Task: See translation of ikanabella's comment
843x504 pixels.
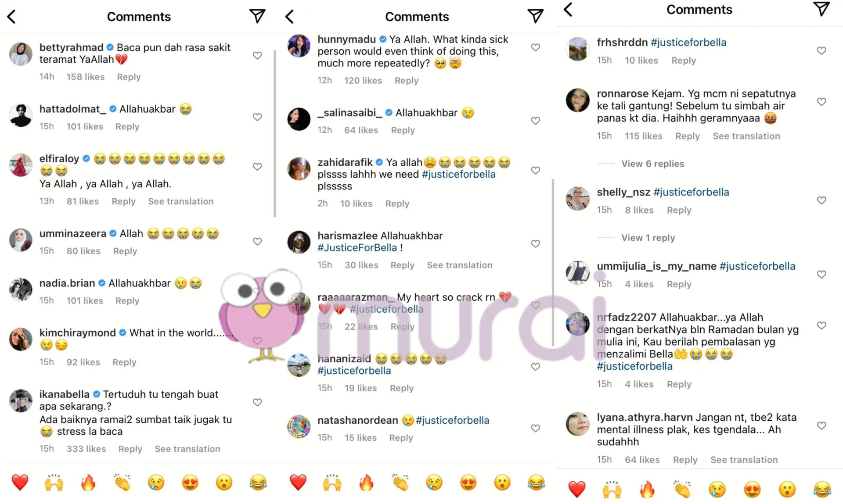Action: tap(187, 449)
